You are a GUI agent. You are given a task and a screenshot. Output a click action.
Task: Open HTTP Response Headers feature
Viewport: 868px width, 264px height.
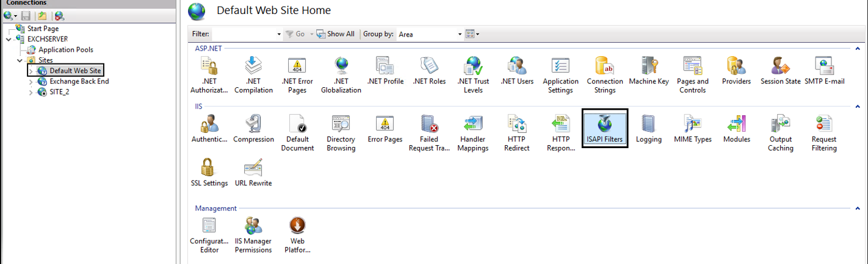[x=560, y=133]
